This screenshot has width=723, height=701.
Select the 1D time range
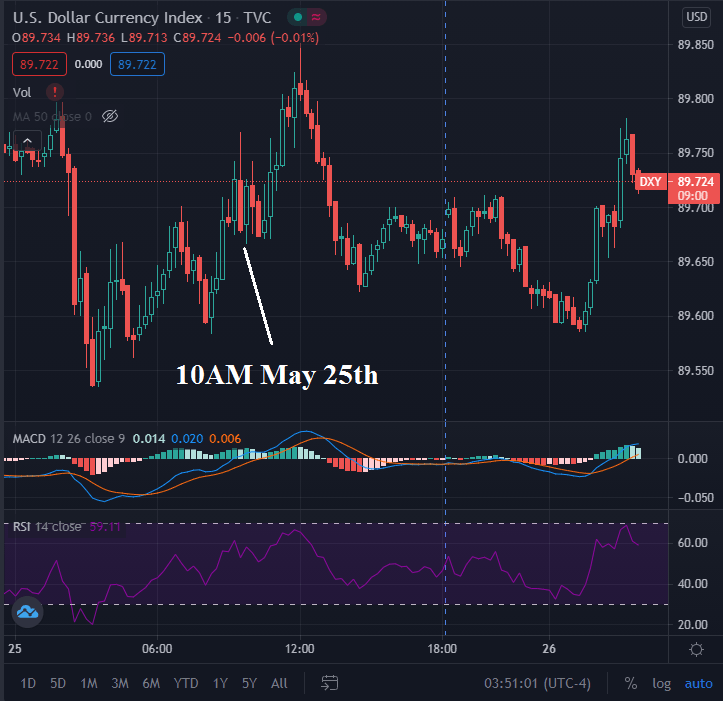click(x=28, y=683)
